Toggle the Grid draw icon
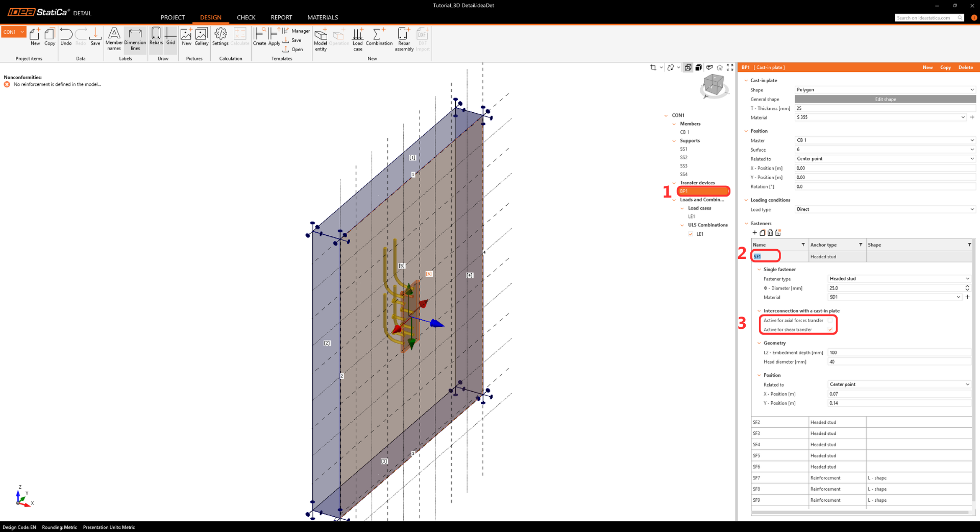The width and height of the screenshot is (980, 532). [x=170, y=37]
